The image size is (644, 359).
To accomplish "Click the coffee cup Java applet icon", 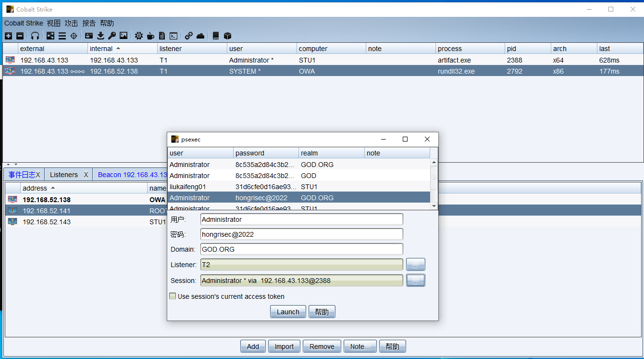I will click(x=150, y=36).
